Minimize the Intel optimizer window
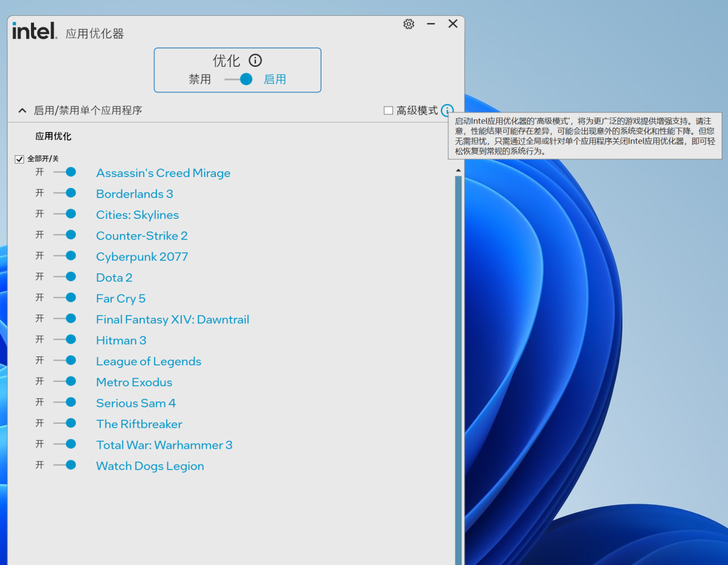 (431, 24)
